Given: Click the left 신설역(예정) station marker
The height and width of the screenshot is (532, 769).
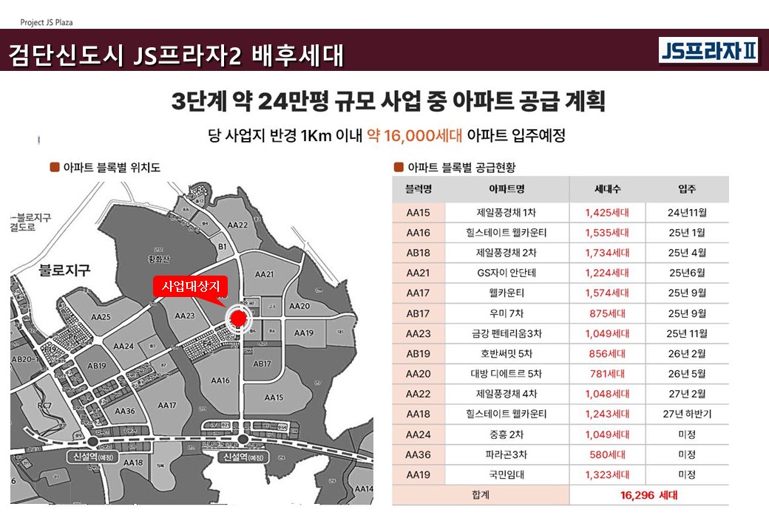Looking at the screenshot, I should [x=93, y=442].
